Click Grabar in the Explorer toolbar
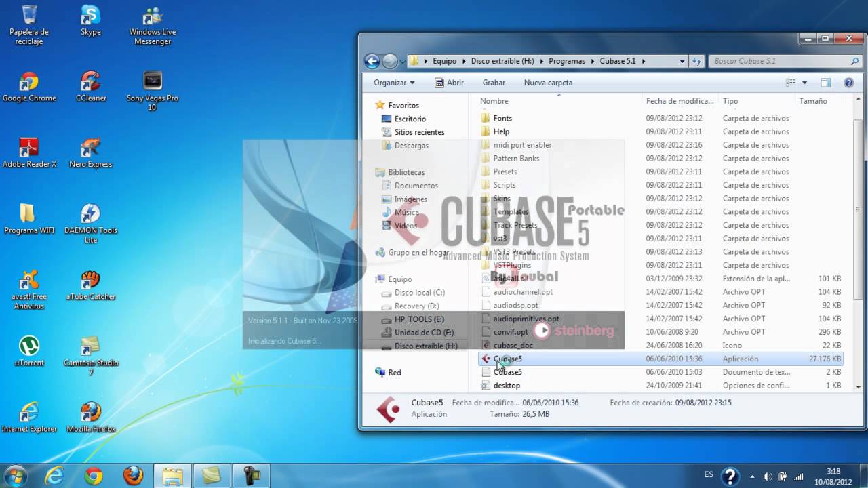Viewport: 868px width, 488px height. [494, 83]
